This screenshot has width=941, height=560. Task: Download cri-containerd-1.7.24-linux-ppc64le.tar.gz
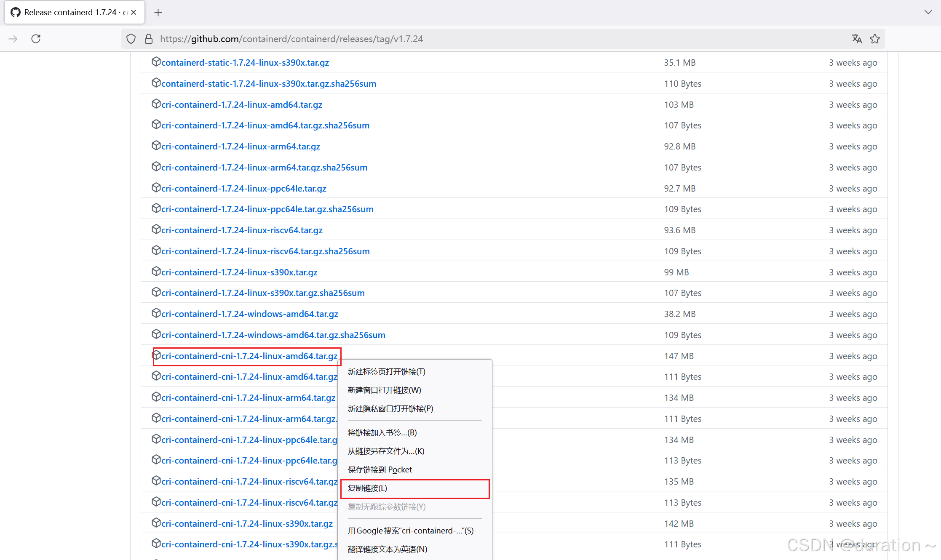(244, 188)
